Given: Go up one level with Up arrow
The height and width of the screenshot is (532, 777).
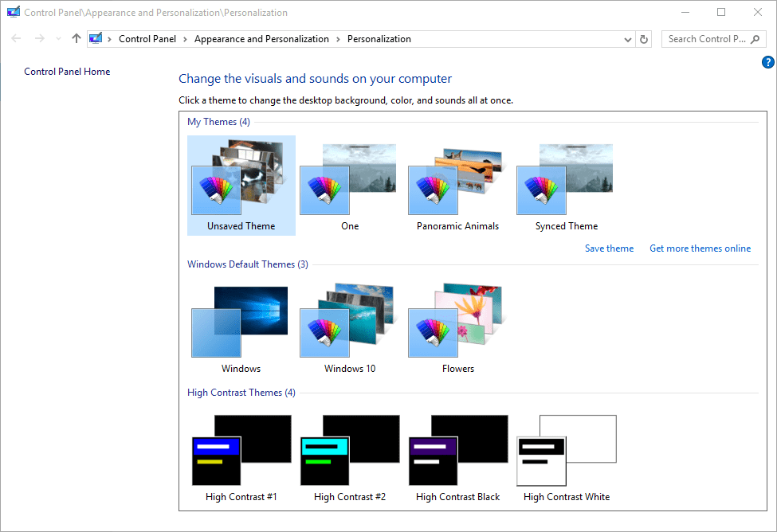Looking at the screenshot, I should tap(76, 39).
